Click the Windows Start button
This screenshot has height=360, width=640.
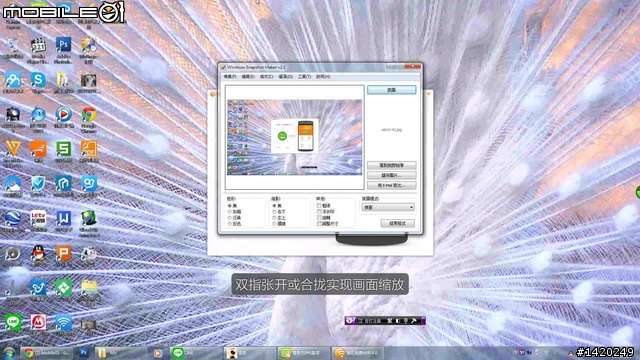(x=9, y=353)
